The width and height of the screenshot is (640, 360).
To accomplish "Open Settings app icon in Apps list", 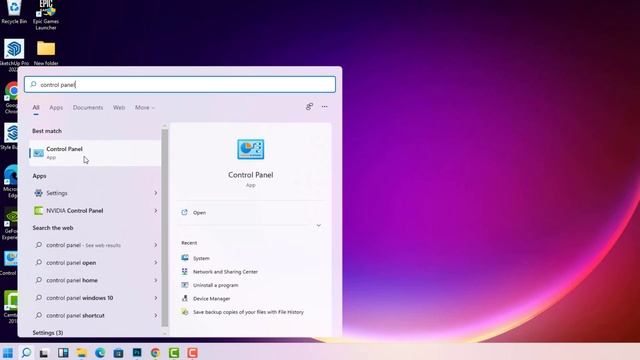I will click(x=38, y=193).
